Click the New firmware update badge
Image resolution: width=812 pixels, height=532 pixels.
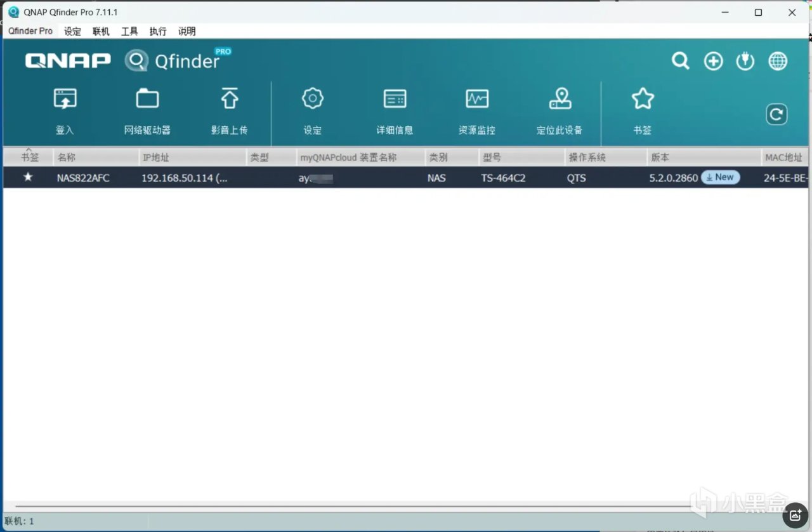tap(720, 178)
